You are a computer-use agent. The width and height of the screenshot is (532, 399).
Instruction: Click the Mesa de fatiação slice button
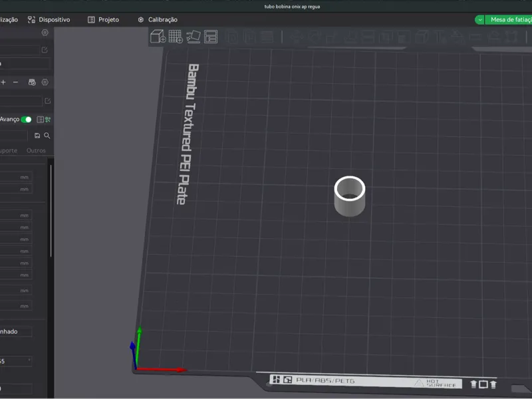point(509,20)
